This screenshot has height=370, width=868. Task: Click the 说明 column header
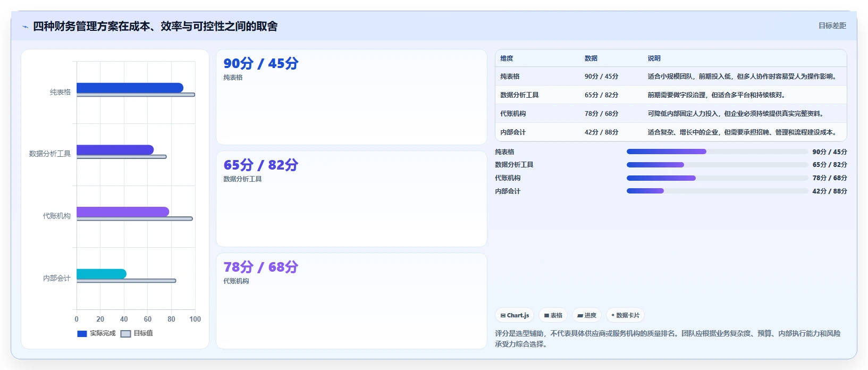[x=654, y=58]
